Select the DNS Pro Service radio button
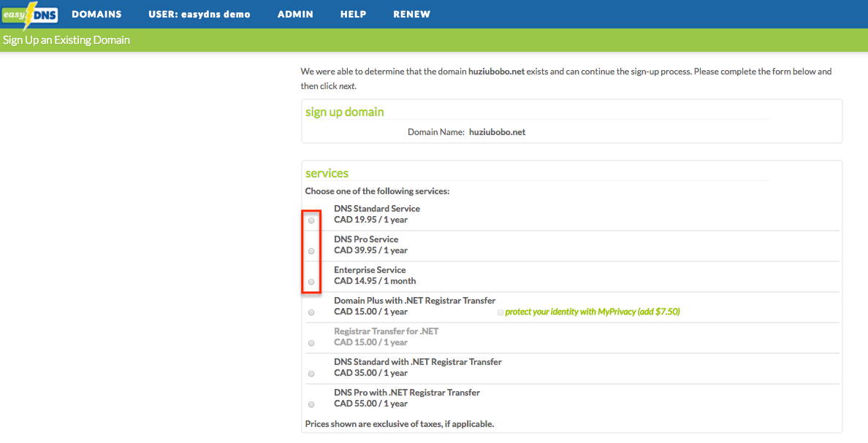 point(312,251)
